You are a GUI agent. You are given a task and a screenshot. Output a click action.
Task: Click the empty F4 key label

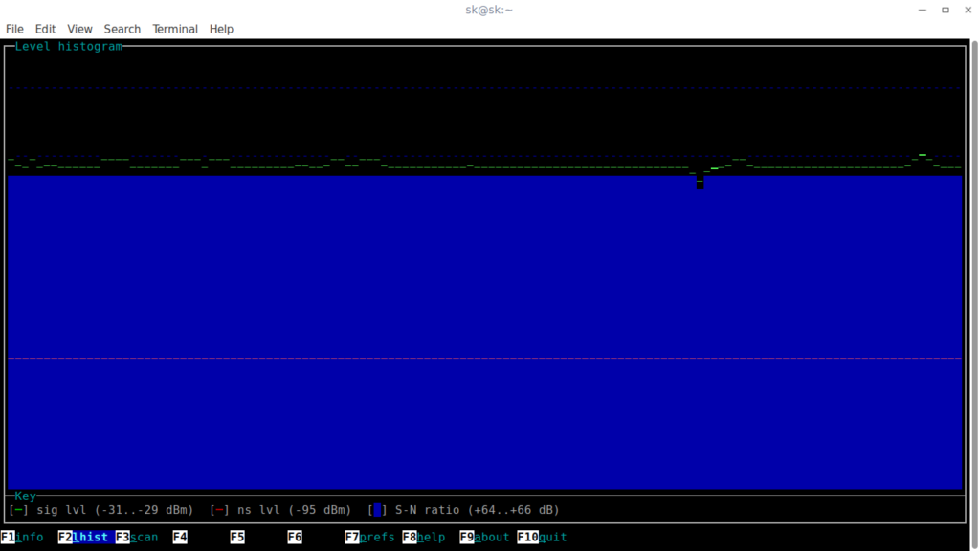tap(180, 538)
